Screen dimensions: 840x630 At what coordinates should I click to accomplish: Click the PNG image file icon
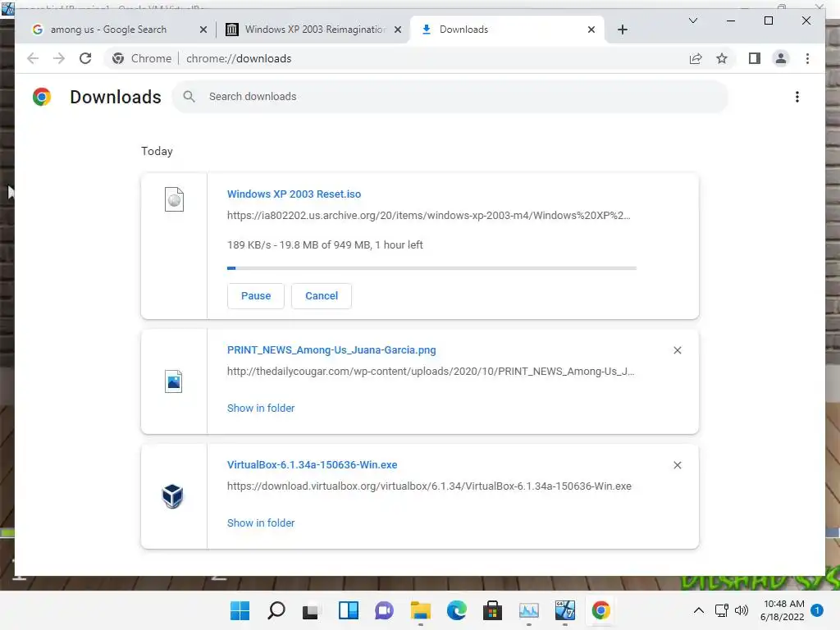click(x=174, y=381)
